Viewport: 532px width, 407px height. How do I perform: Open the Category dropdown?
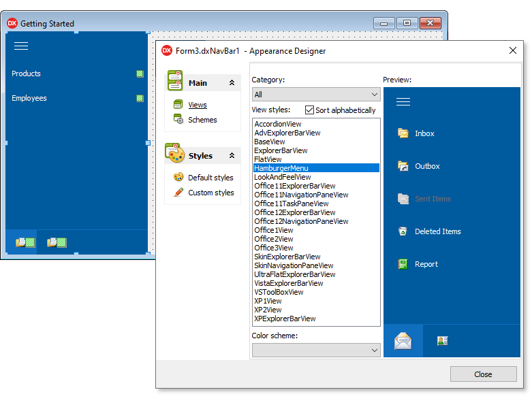click(x=316, y=95)
